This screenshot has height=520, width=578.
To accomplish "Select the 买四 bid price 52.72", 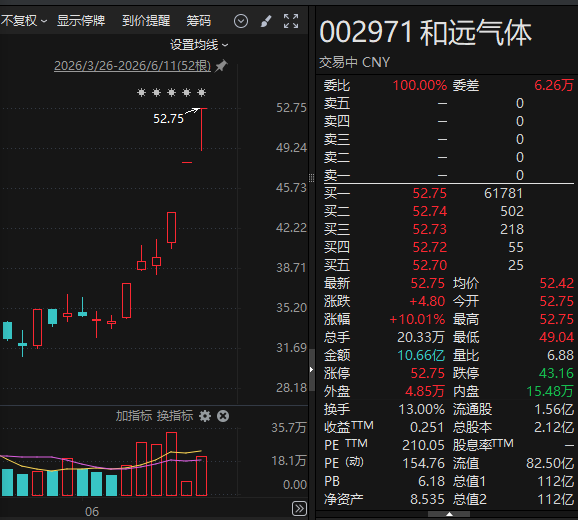I will click(429, 247).
